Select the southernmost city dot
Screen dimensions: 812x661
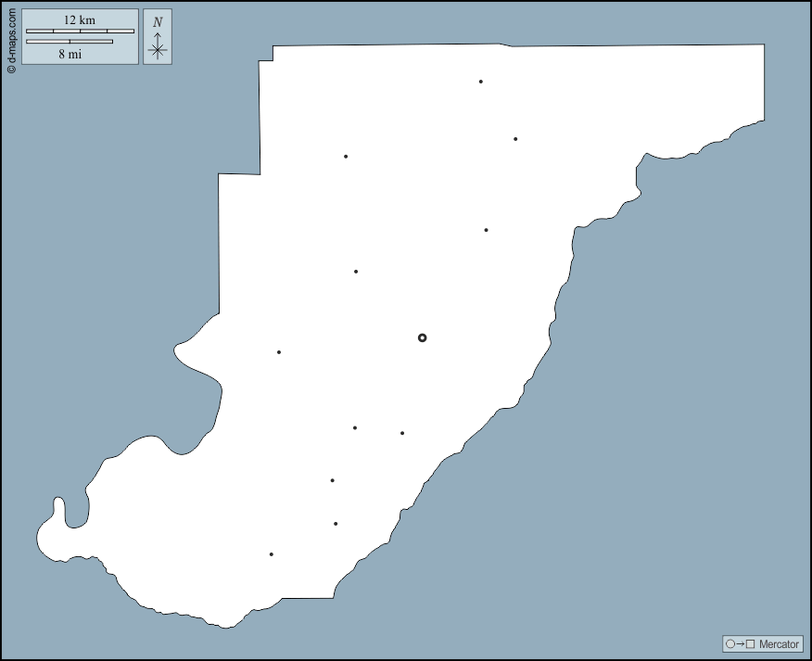tap(271, 554)
